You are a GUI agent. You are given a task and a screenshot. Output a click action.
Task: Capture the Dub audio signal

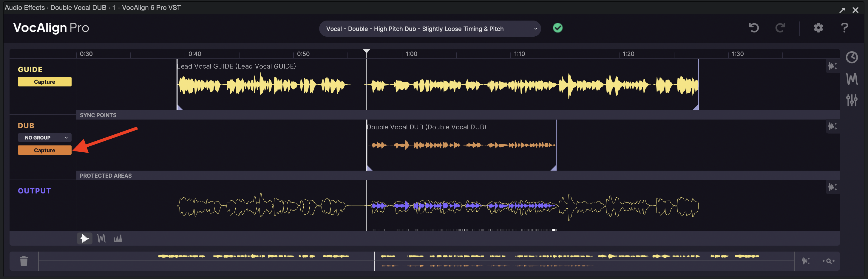[44, 150]
